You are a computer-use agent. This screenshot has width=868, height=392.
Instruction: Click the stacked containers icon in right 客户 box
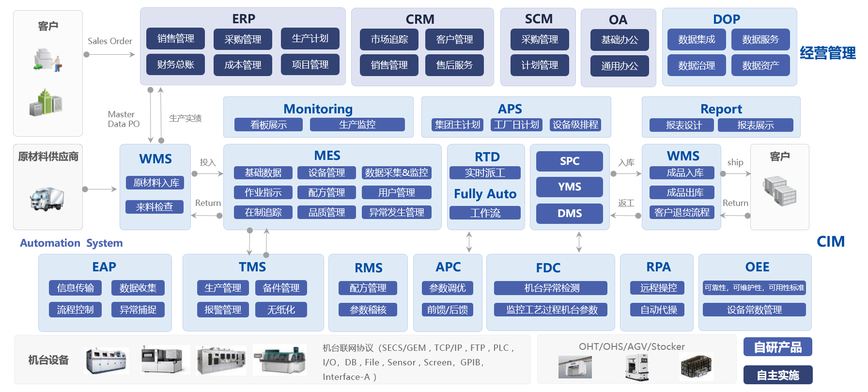point(780,190)
